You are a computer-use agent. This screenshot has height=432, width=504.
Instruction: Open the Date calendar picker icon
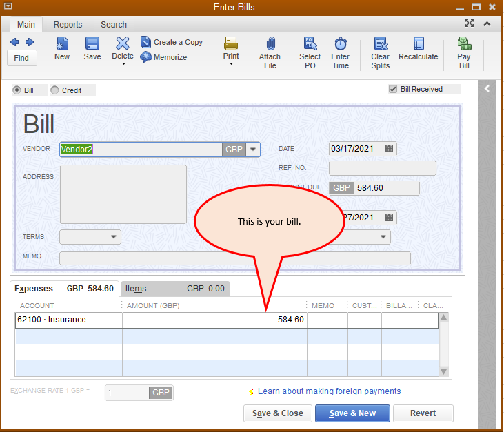[389, 148]
